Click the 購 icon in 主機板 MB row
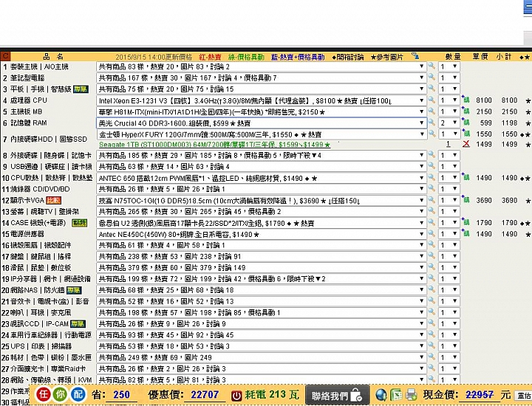Image resolution: width=532 pixels, height=406 pixels. click(x=465, y=111)
